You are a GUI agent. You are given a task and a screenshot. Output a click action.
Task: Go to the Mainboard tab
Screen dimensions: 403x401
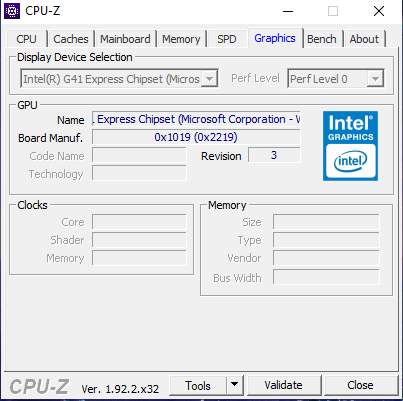click(x=125, y=39)
